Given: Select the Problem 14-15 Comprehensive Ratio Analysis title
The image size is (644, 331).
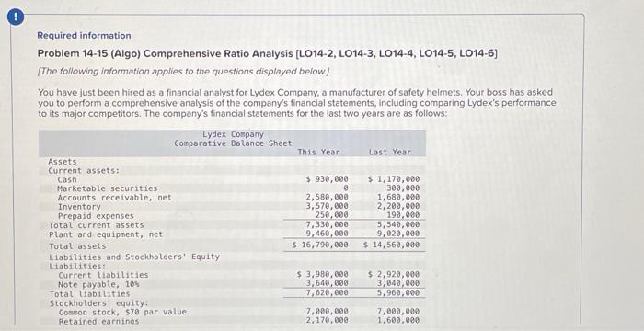Looking at the screenshot, I should tap(268, 53).
